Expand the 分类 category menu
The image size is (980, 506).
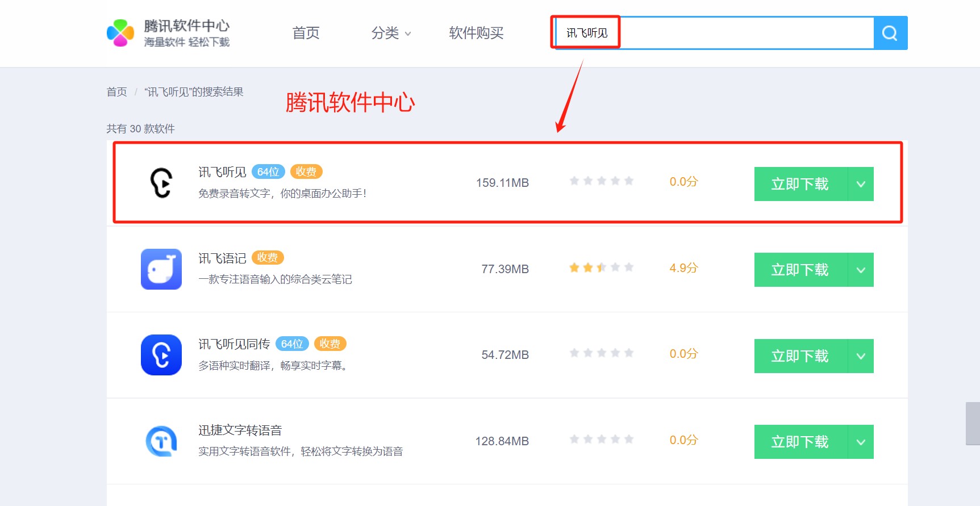(391, 33)
